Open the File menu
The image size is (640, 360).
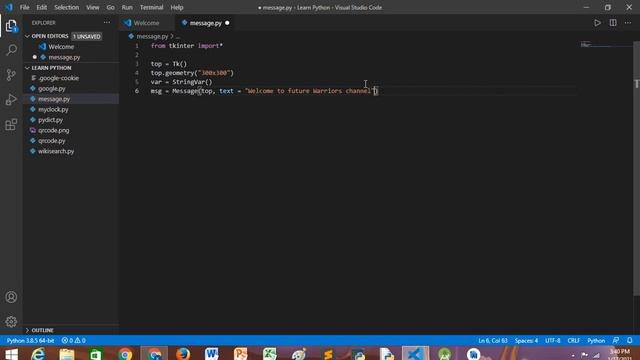click(x=24, y=7)
